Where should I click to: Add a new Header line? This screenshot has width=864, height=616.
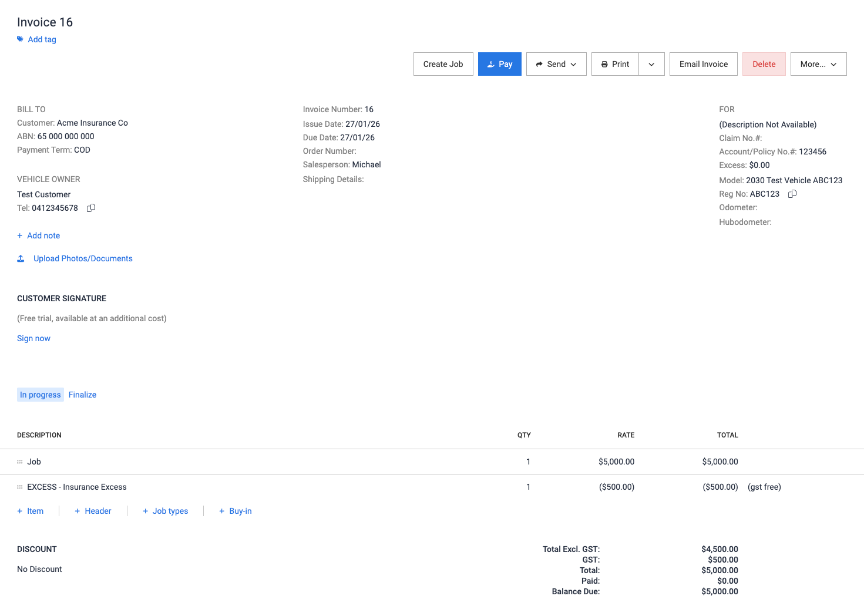pos(93,511)
